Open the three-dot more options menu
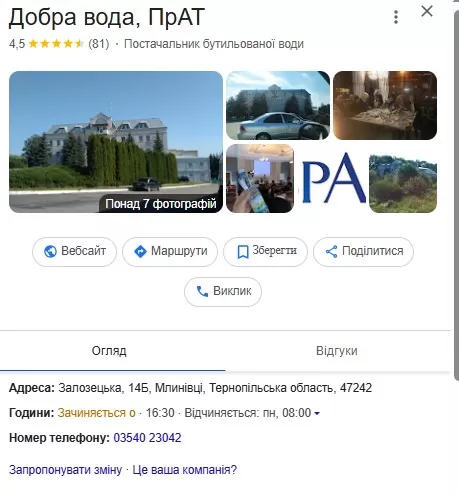This screenshot has width=459, height=494. pos(396,17)
